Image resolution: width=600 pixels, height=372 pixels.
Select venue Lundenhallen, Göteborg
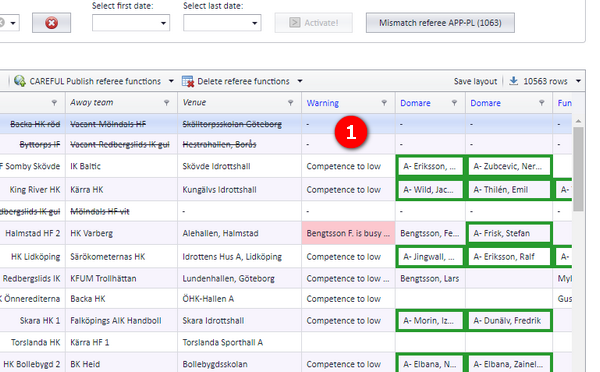tap(240, 278)
